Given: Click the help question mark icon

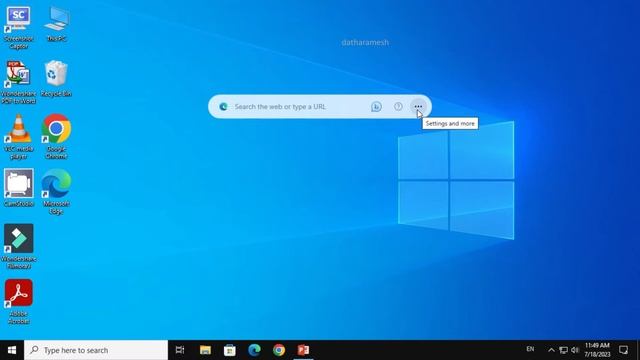Looking at the screenshot, I should 398,107.
